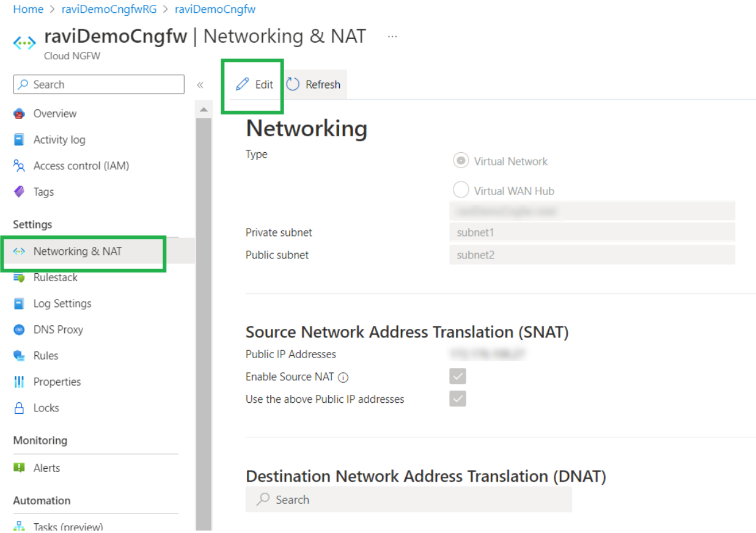The image size is (756, 533).
Task: Click the Refresh circular arrow icon
Action: tap(293, 84)
